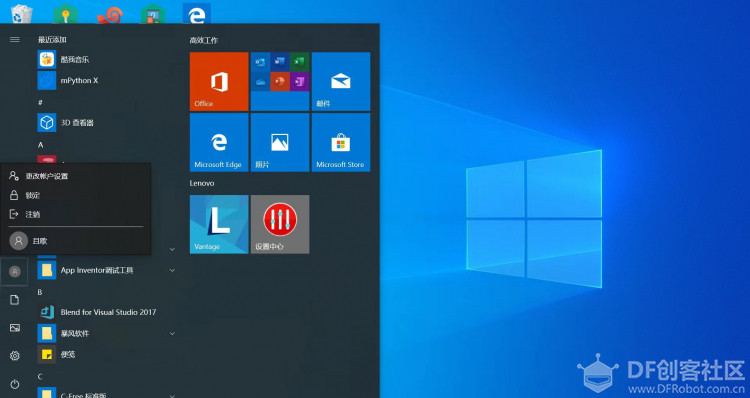This screenshot has width=750, height=398.
Task: Click the Outlook icon in the Office apps tile
Action: pos(260,62)
